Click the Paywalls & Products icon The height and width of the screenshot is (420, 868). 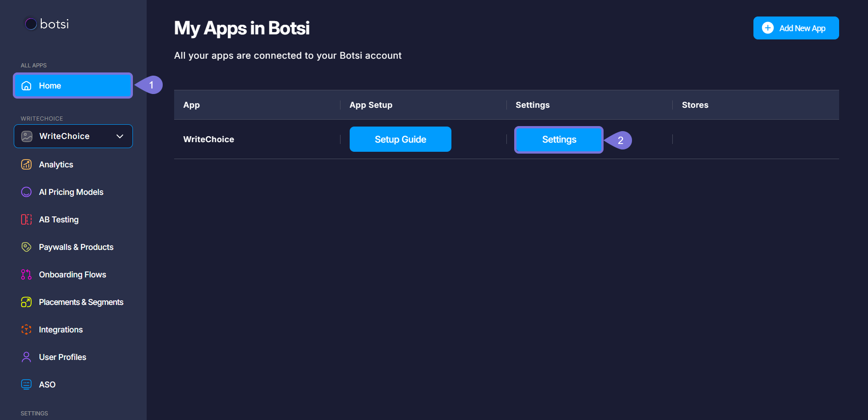[26, 247]
